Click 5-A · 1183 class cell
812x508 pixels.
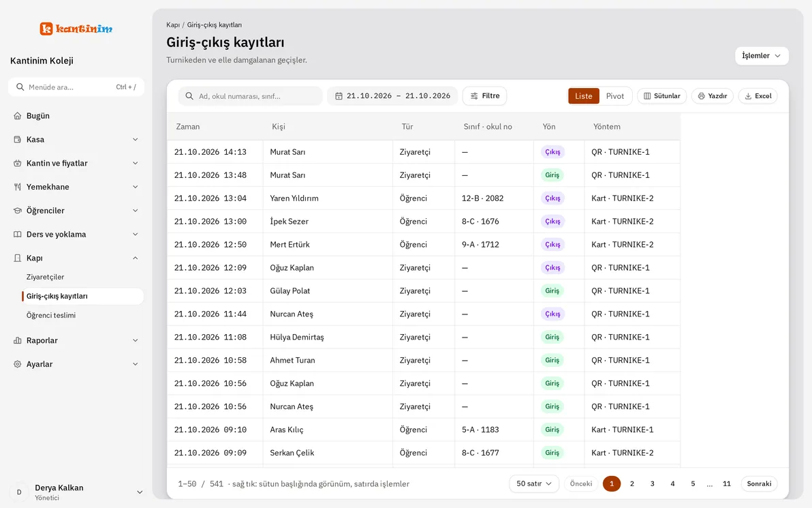coord(494,430)
